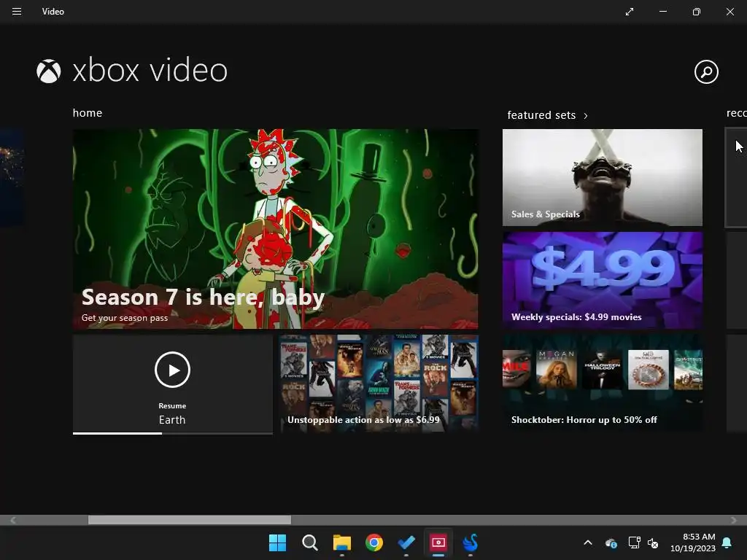
Task: Play the Resume Earth video button
Action: point(172,370)
